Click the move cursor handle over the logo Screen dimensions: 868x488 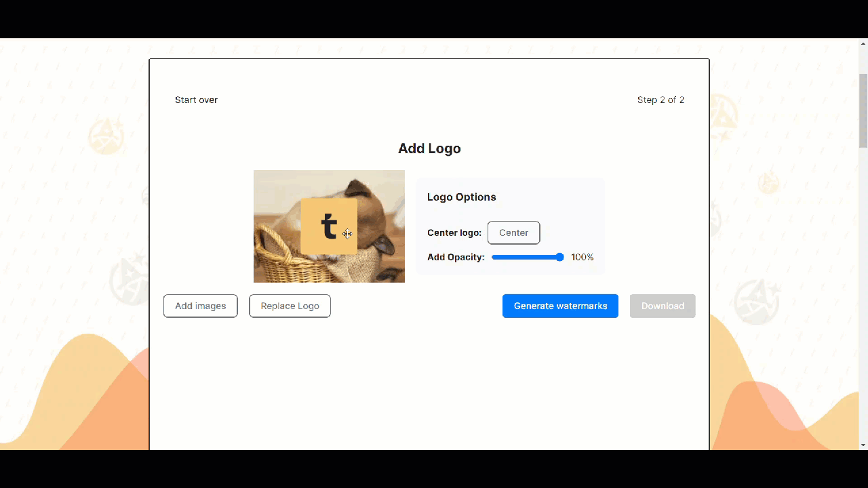(x=347, y=234)
